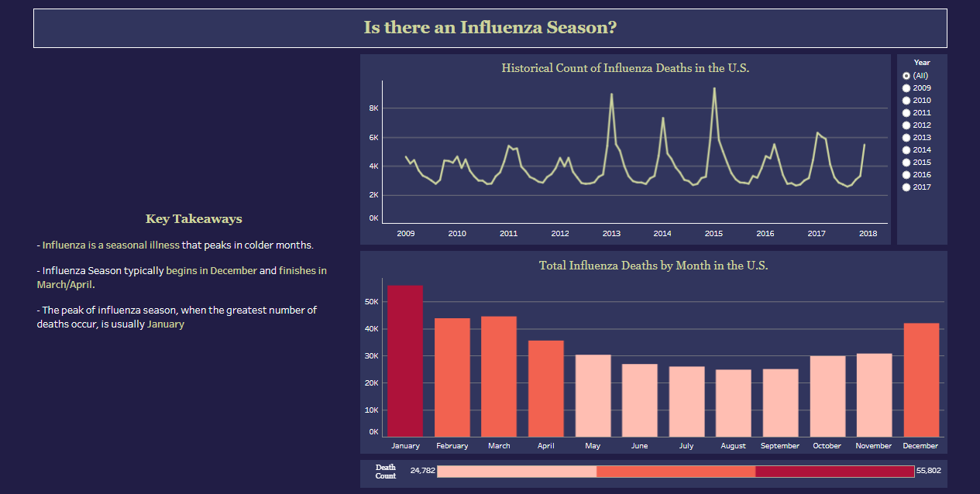Click the 2013 label on the x-axis

click(x=611, y=233)
